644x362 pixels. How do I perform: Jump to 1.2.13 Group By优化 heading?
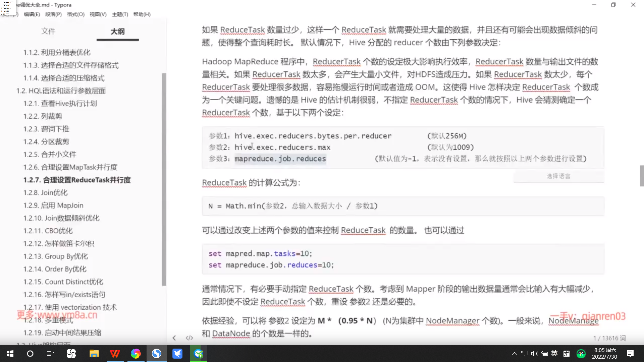(55, 256)
